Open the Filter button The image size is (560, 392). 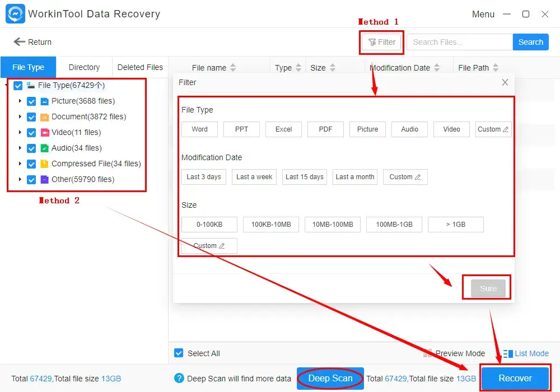click(382, 42)
